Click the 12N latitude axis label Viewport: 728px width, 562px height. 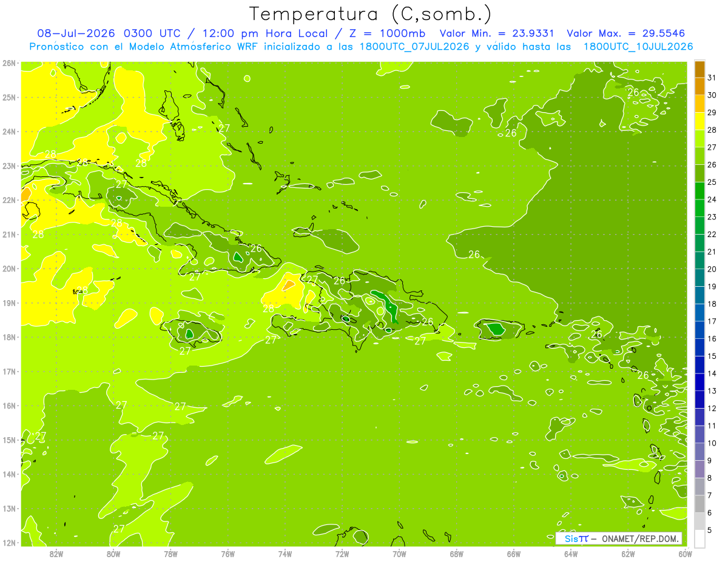coord(8,543)
